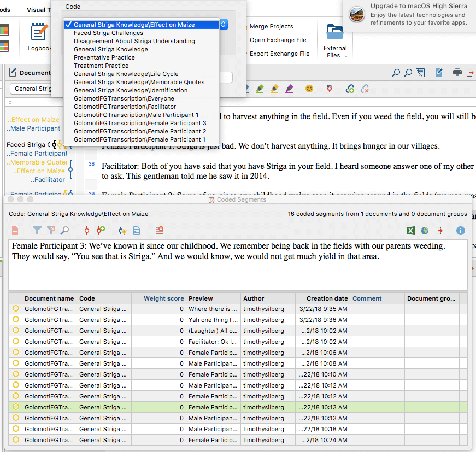Select Faced Striga Challenges code
The width and height of the screenshot is (476, 452).
click(x=108, y=33)
